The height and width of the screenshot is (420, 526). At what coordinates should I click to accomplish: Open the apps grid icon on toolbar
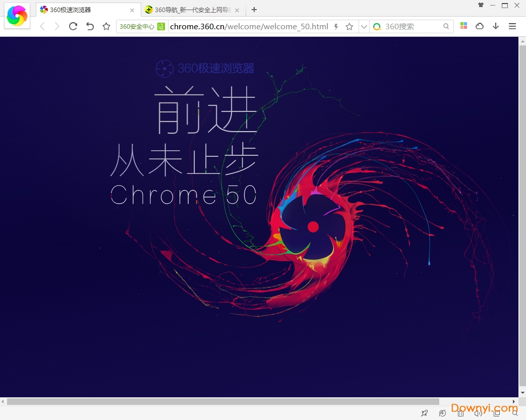coord(463,26)
